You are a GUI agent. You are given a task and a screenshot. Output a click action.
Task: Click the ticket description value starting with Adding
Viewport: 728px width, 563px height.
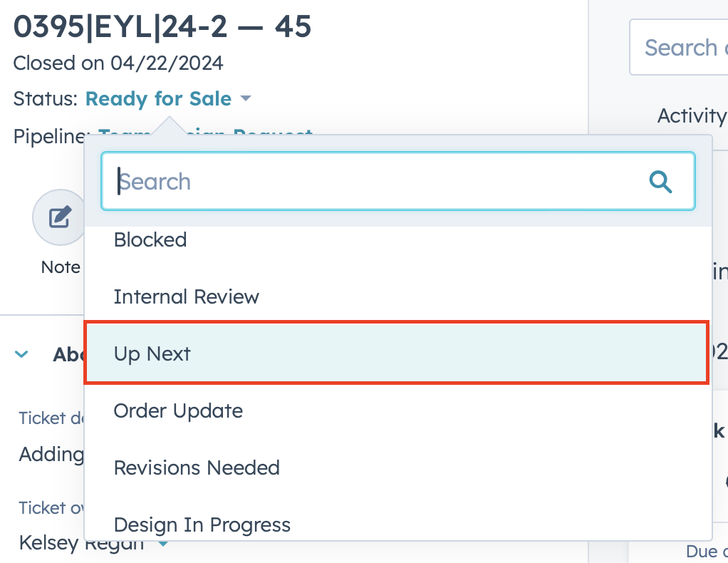tap(51, 454)
